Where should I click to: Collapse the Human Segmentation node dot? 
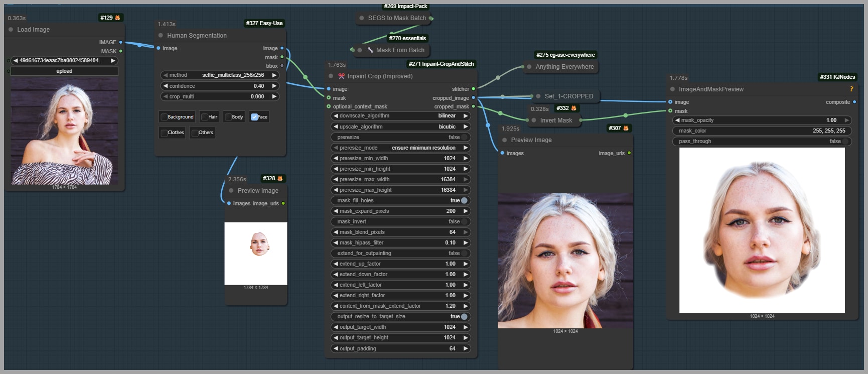(161, 36)
